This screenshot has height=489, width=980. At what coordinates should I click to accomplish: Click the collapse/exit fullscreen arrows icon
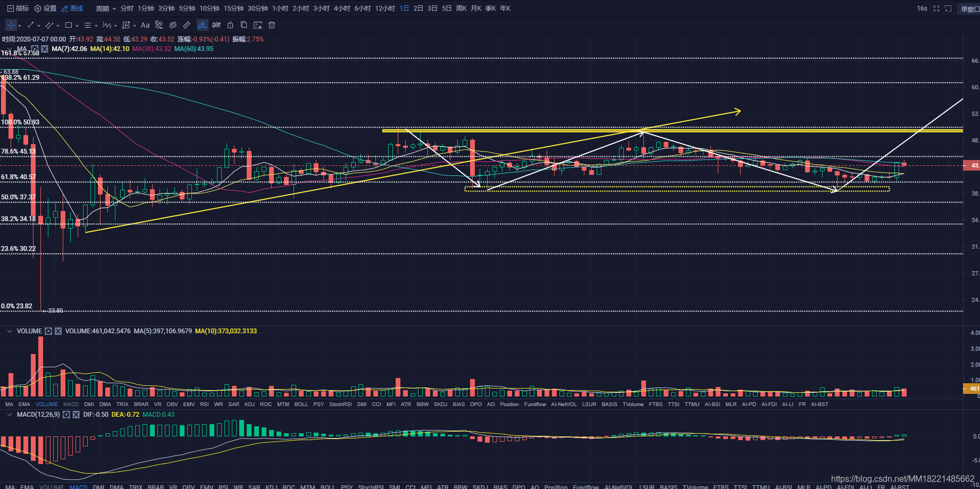pos(936,9)
